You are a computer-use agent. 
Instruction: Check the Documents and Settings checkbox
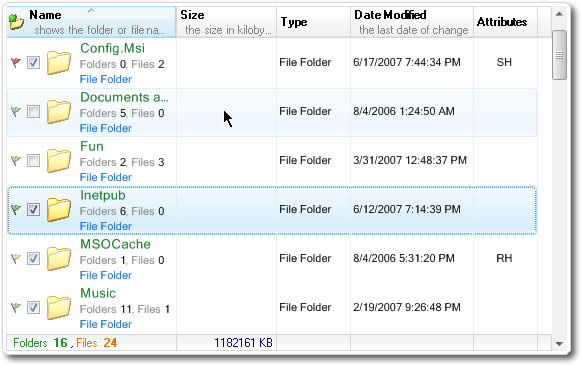pos(33,111)
